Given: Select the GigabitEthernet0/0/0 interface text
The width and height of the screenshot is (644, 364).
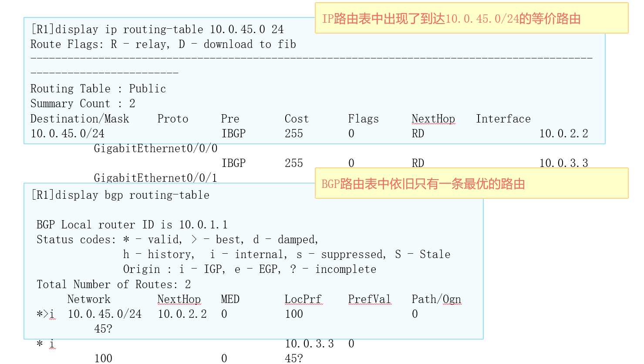Looking at the screenshot, I should (x=155, y=149).
